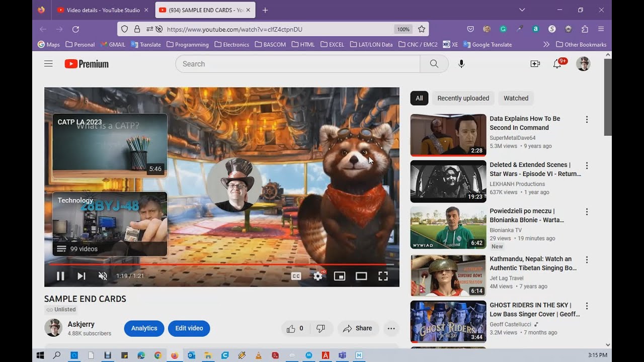Open Data Explains How To Be thumbnail
The width and height of the screenshot is (644, 362).
(x=448, y=135)
